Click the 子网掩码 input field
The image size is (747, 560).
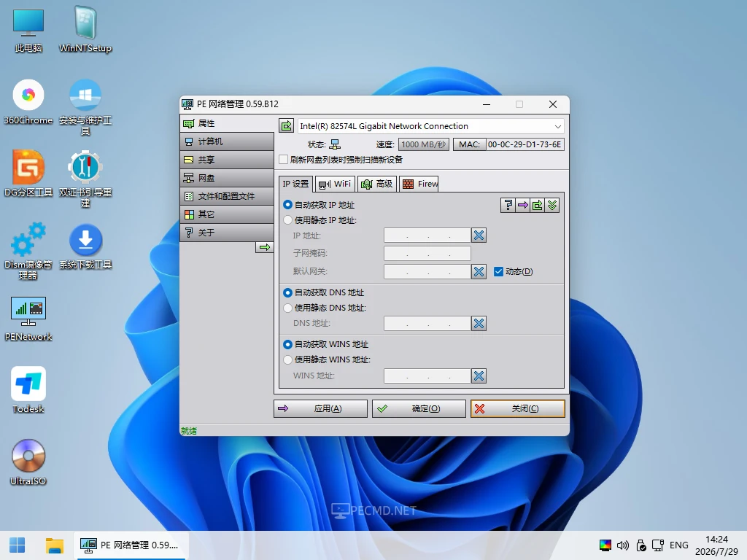pyautogui.click(x=427, y=253)
